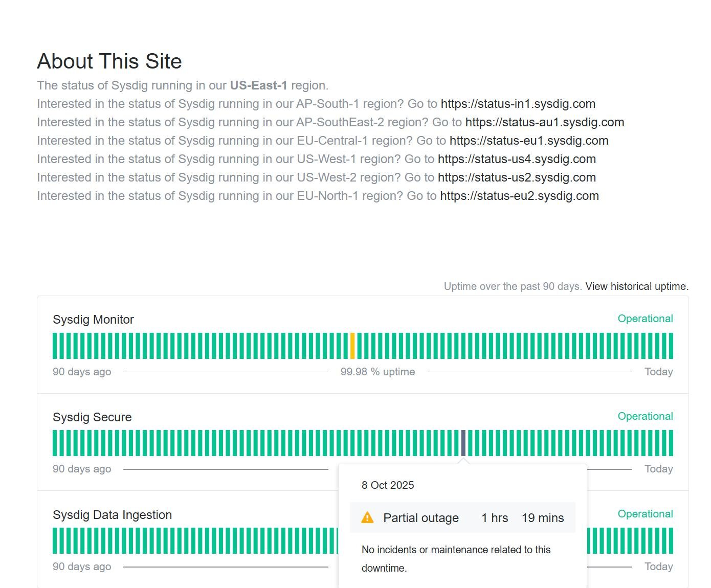Click first green bar of Sysdig Secure timeline
This screenshot has width=711, height=588.
(55, 443)
